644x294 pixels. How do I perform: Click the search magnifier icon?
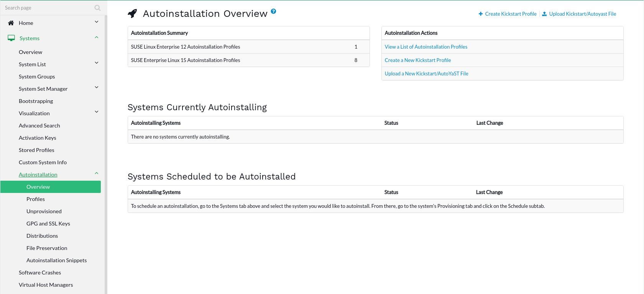coord(97,8)
